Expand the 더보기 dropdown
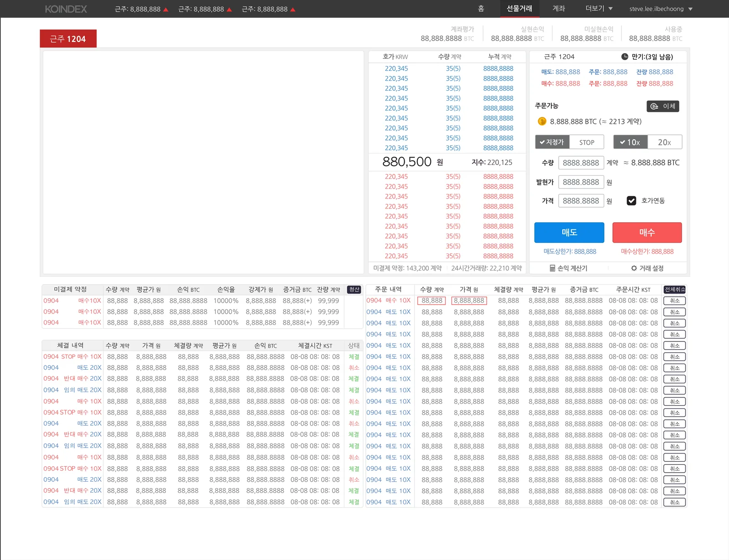The image size is (729, 560). click(599, 9)
